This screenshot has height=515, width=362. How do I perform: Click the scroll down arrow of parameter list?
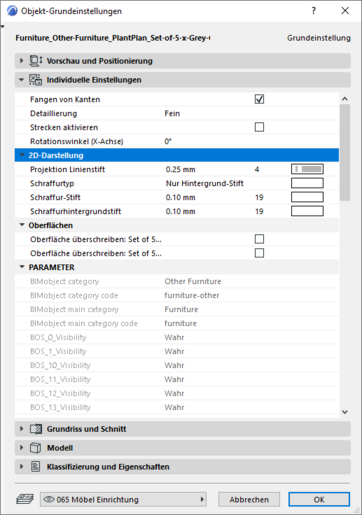(x=345, y=412)
